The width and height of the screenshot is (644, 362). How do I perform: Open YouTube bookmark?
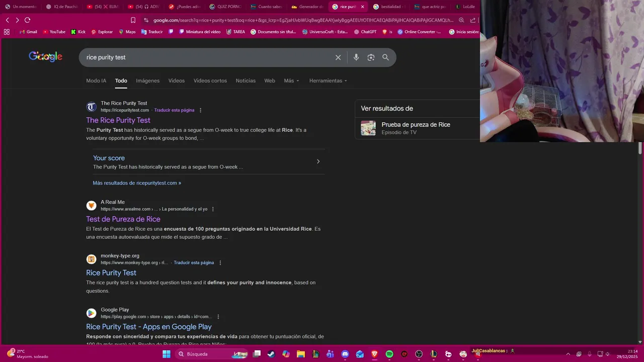pyautogui.click(x=54, y=32)
